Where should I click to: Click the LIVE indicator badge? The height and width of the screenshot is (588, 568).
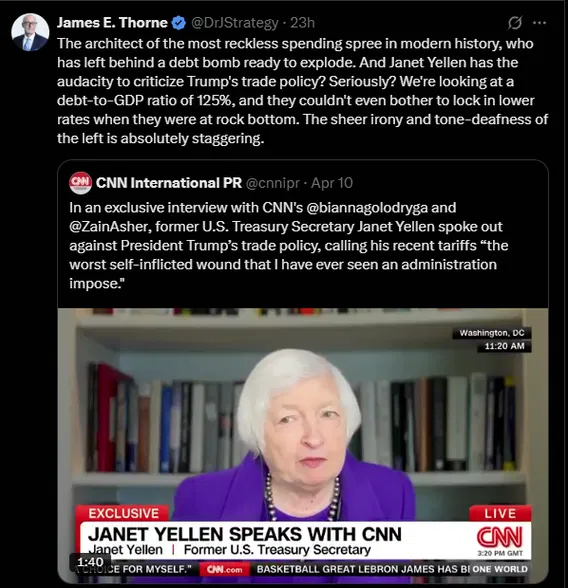pos(500,513)
